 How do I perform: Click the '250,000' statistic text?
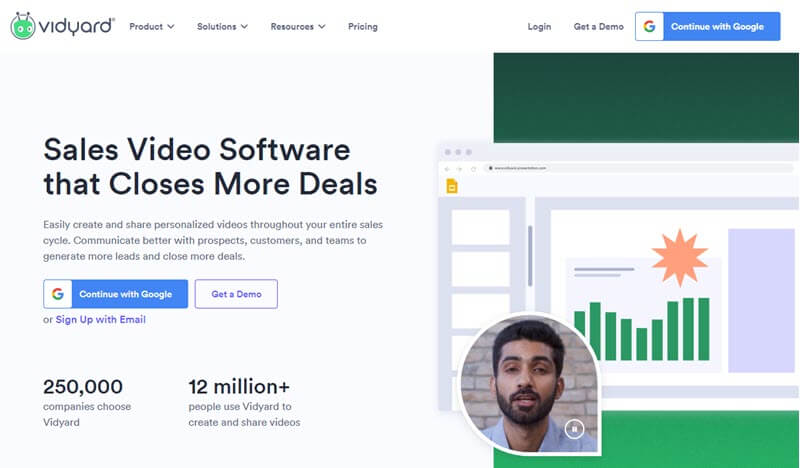(x=83, y=386)
